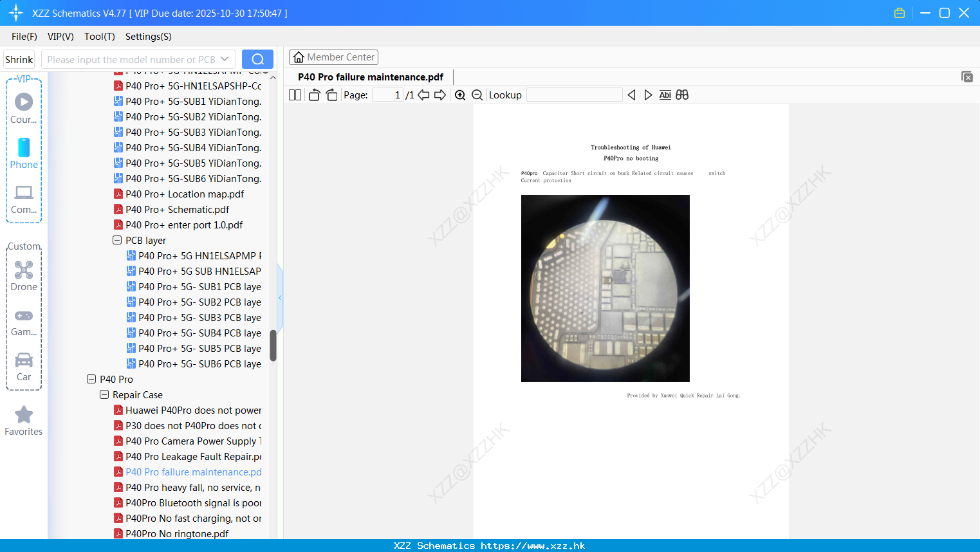
Task: Toggle match-case Abi option
Action: point(665,95)
